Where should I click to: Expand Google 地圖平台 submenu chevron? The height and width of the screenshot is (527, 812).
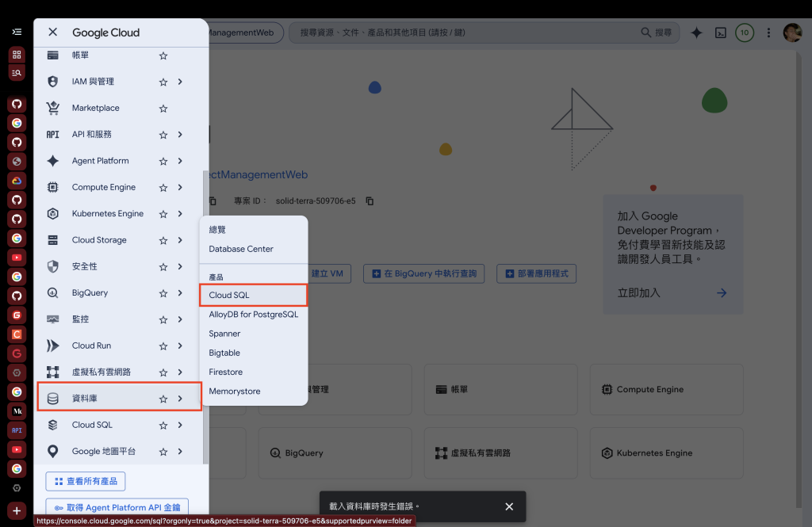pyautogui.click(x=180, y=452)
